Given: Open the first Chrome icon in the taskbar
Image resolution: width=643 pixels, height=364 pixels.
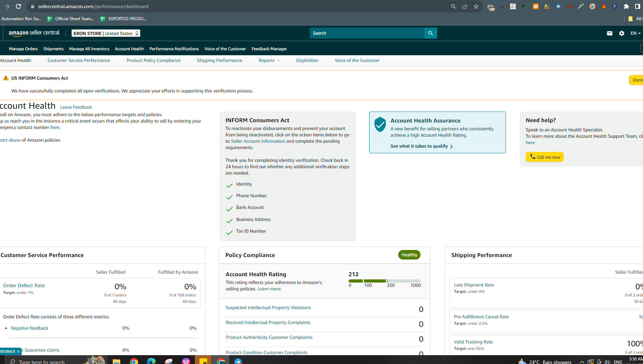Looking at the screenshot, I should tap(134, 361).
